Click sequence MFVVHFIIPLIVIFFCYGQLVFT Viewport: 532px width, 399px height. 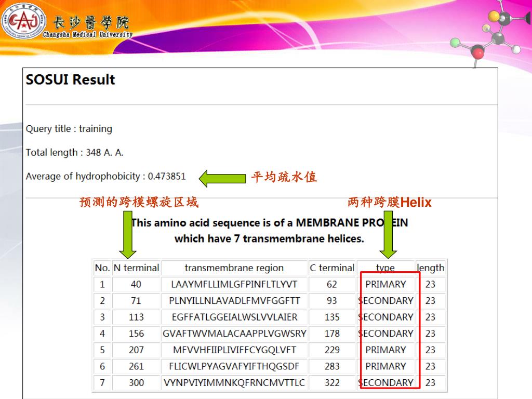point(234,350)
